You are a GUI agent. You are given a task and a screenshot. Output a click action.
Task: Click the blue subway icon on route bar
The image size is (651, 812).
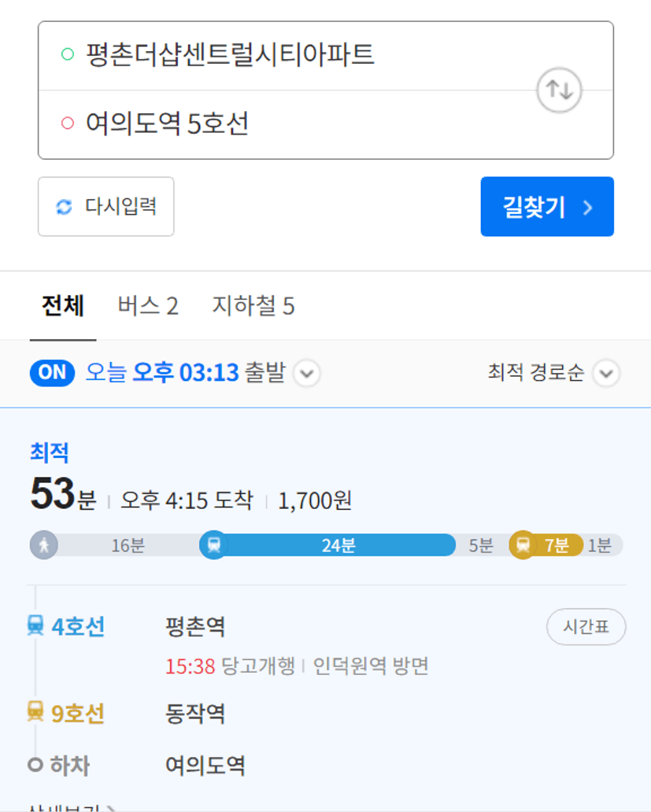pyautogui.click(x=213, y=544)
